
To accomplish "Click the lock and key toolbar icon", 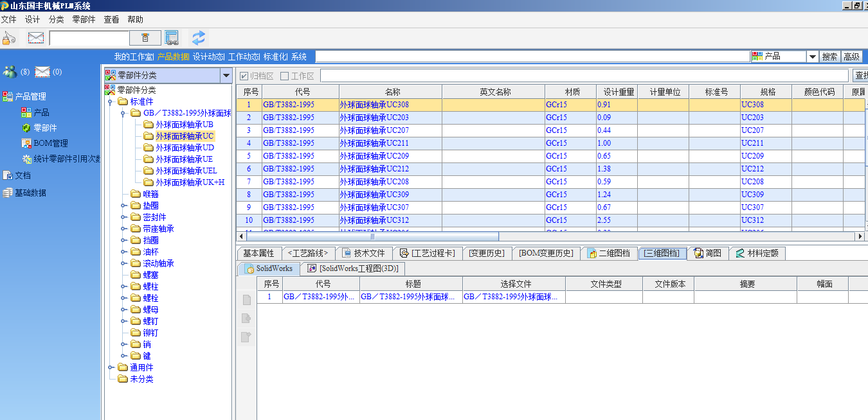I will tap(9, 38).
